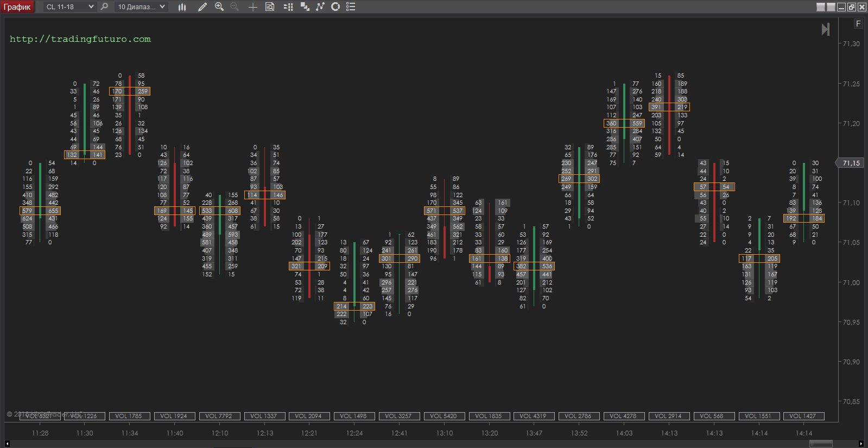Click the zoom in magnifier
Screen dimensions: 868x448
point(219,7)
